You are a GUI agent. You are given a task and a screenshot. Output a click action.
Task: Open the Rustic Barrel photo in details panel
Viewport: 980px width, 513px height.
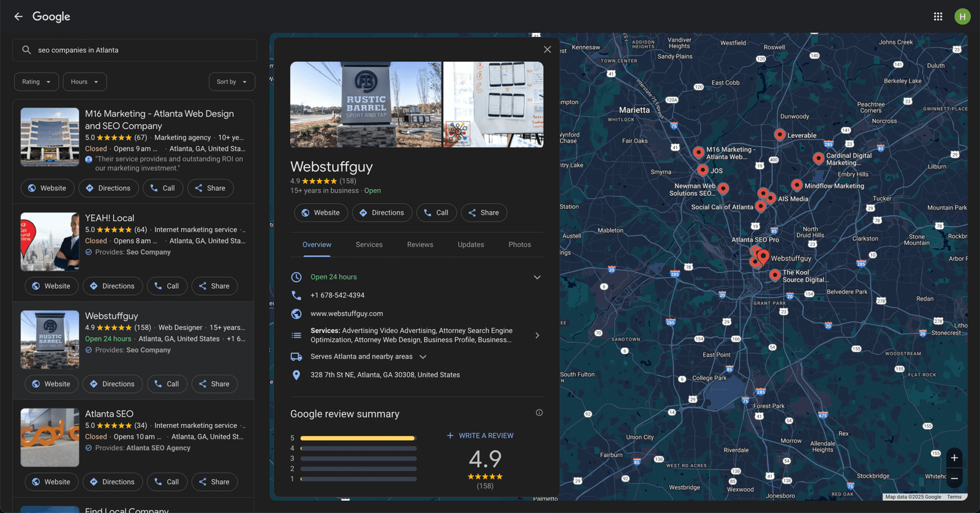[x=366, y=105]
